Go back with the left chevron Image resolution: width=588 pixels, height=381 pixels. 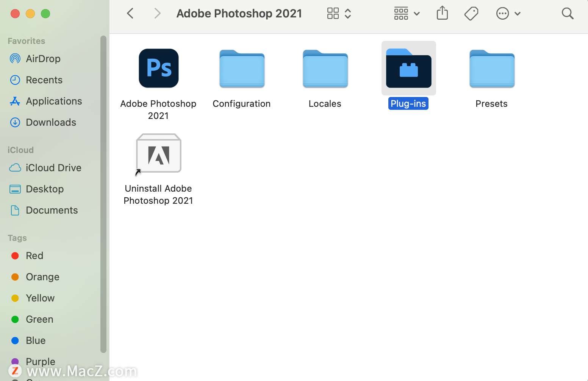[x=130, y=14]
